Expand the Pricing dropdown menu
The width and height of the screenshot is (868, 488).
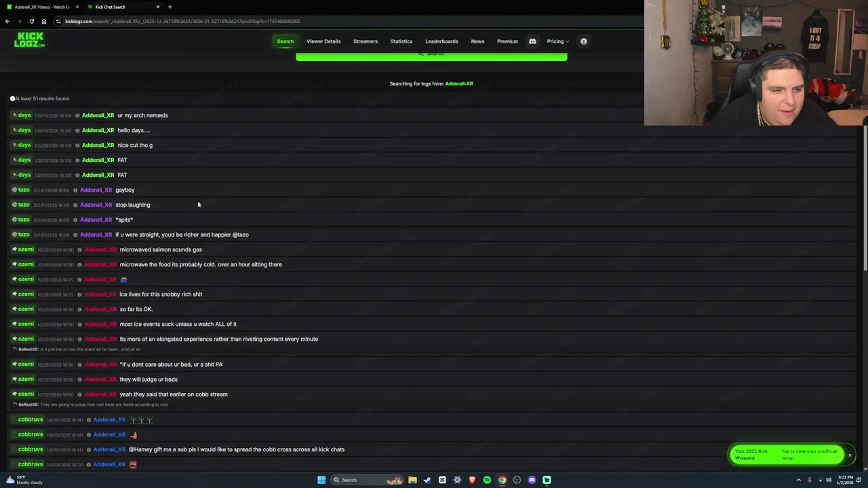pyautogui.click(x=558, y=41)
